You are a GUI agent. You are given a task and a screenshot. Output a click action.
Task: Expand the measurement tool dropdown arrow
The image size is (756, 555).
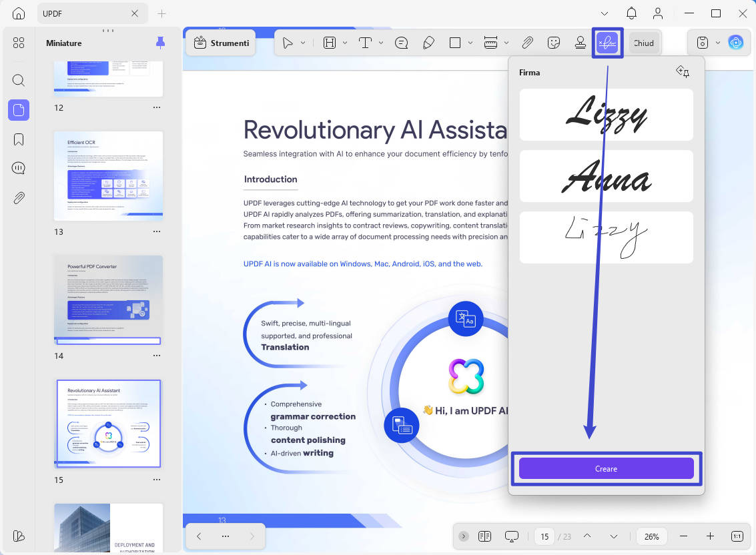pyautogui.click(x=506, y=43)
